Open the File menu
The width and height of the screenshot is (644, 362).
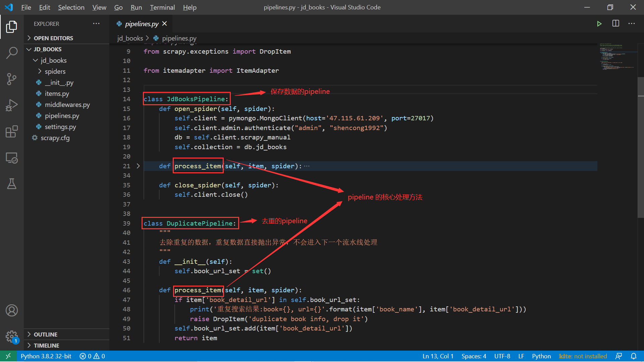pos(26,7)
